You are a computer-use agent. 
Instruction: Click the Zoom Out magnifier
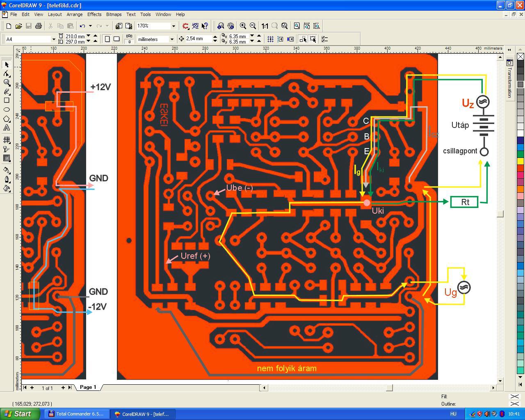pyautogui.click(x=253, y=26)
